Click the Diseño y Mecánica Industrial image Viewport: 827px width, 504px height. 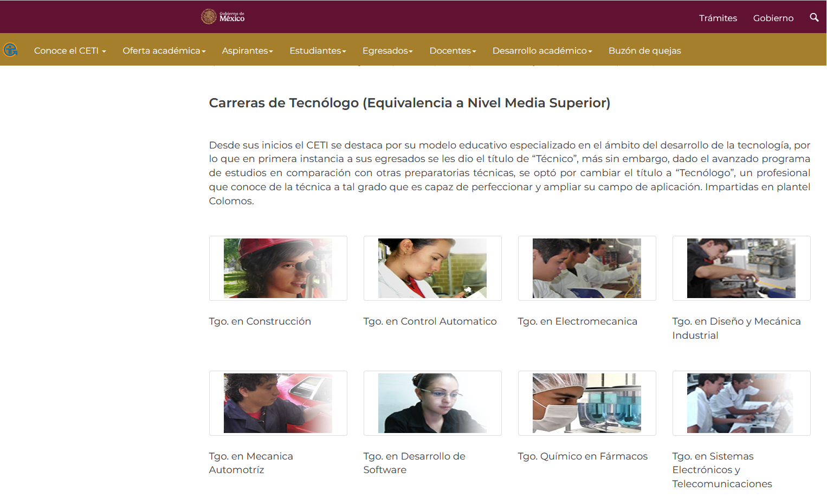point(741,268)
